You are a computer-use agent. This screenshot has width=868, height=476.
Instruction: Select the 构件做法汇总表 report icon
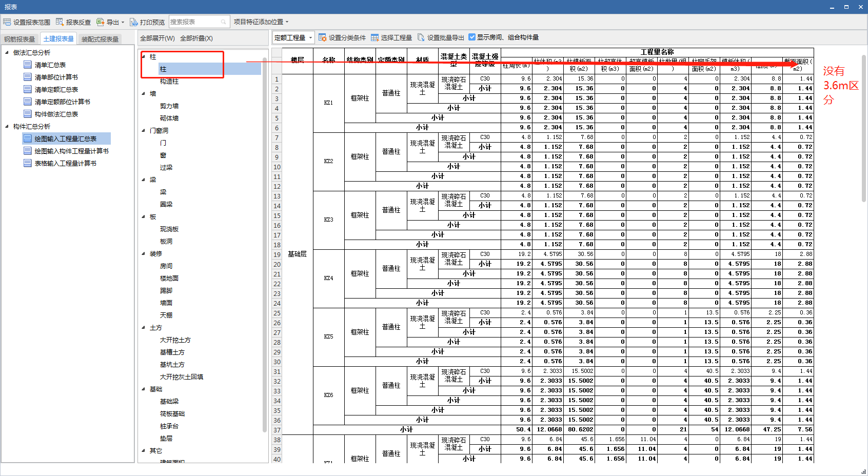coord(28,114)
